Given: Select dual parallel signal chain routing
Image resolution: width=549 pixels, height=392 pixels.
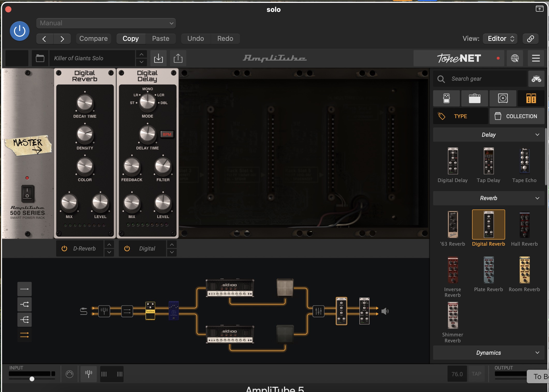Looking at the screenshot, I should (x=25, y=335).
